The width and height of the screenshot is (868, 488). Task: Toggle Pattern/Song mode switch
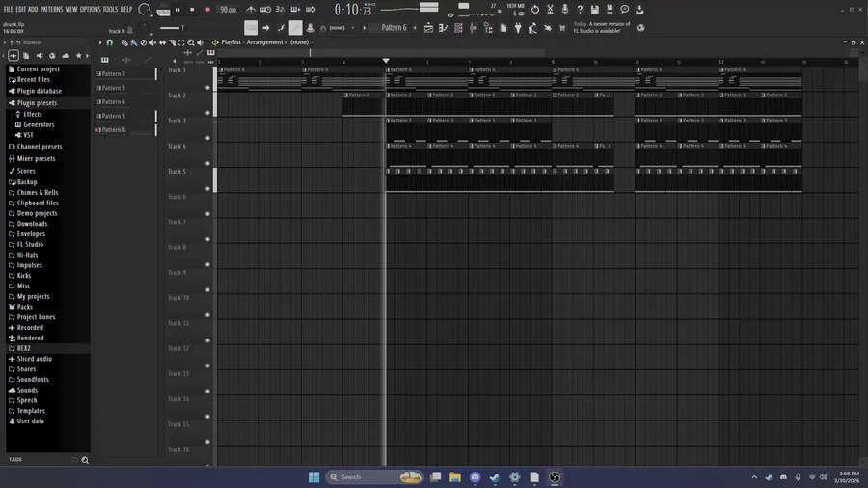point(163,10)
